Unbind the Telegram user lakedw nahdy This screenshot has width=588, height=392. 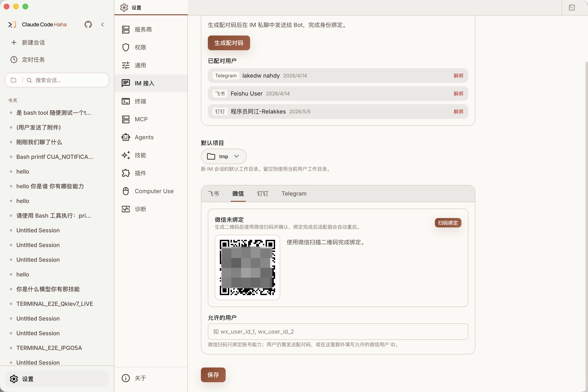pyautogui.click(x=458, y=76)
